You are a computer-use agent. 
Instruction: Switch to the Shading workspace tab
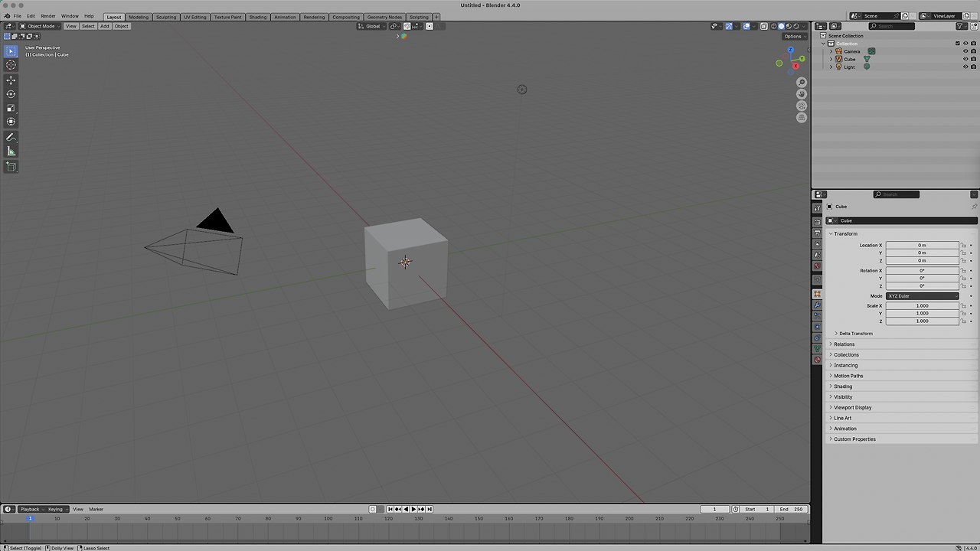(x=258, y=17)
